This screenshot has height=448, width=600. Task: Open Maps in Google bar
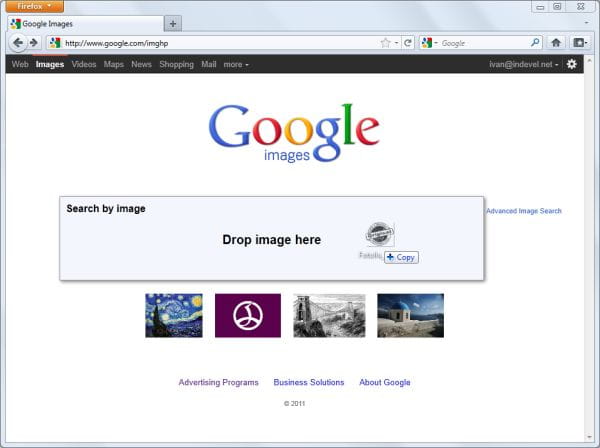[114, 65]
